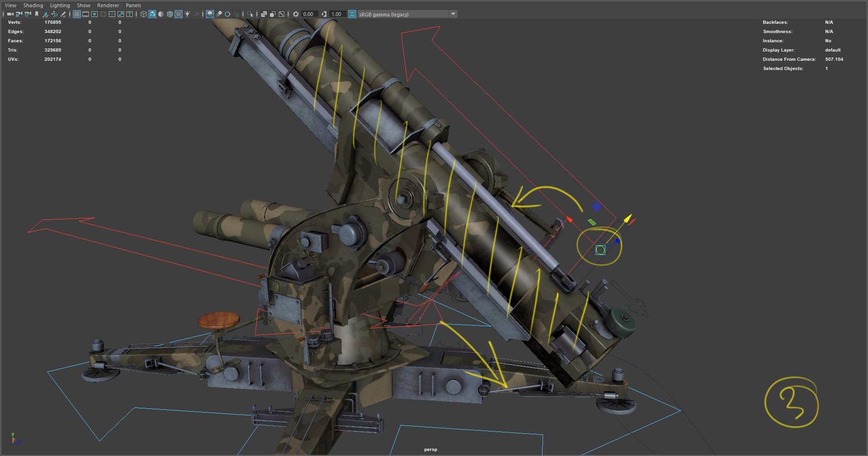Toggle the Film Gate icon
This screenshot has height=456, width=868.
point(85,14)
